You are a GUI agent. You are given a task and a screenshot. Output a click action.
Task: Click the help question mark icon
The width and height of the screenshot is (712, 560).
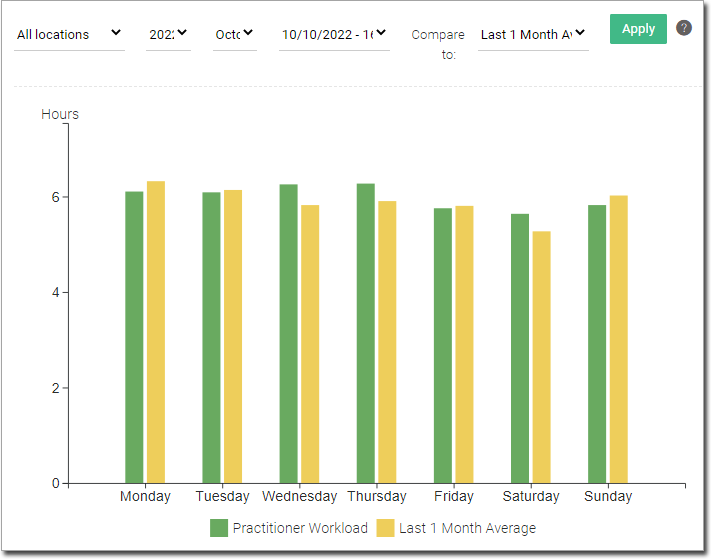point(684,28)
